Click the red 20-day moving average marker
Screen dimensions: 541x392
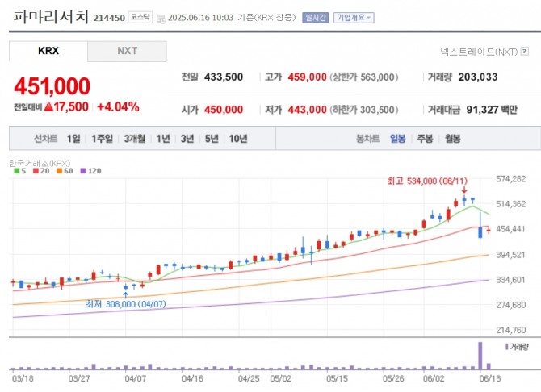pos(36,171)
